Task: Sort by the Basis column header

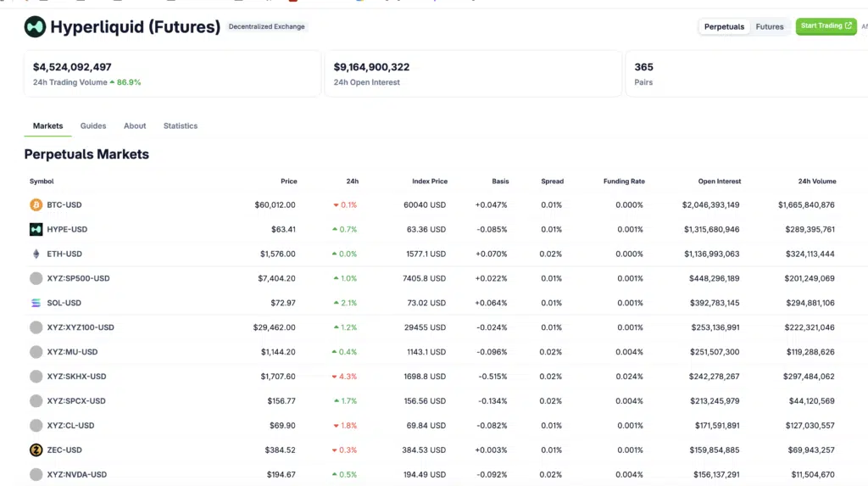Action: (500, 182)
